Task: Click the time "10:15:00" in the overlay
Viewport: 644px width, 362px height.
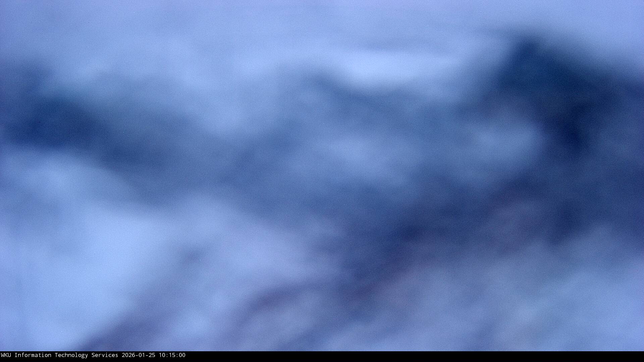Action: [172, 355]
